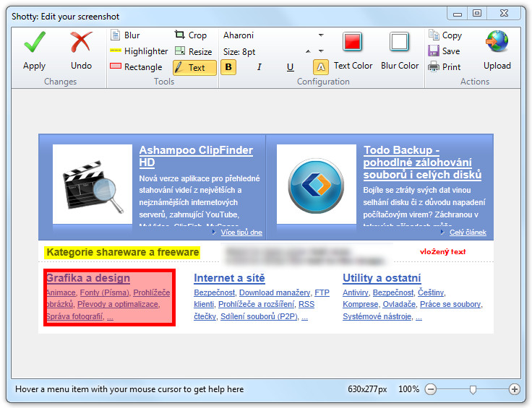This screenshot has height=408, width=532.
Task: Select the Highlighter tool
Action: 139,51
